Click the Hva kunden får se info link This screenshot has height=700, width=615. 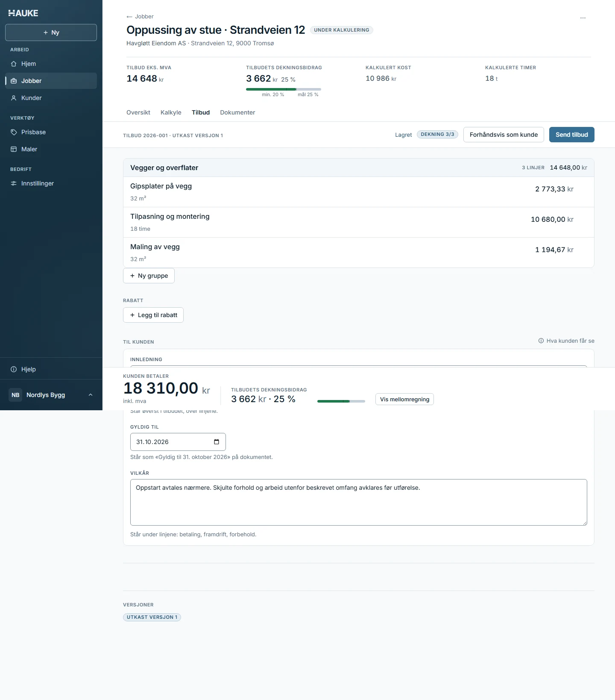click(566, 341)
